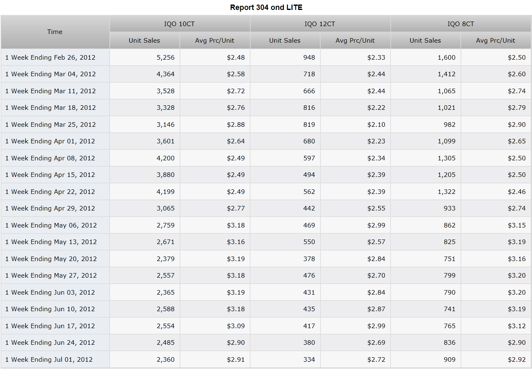The image size is (532, 392).
Task: Click the report title 'Report 304 ond LITE'
Action: 266,7
